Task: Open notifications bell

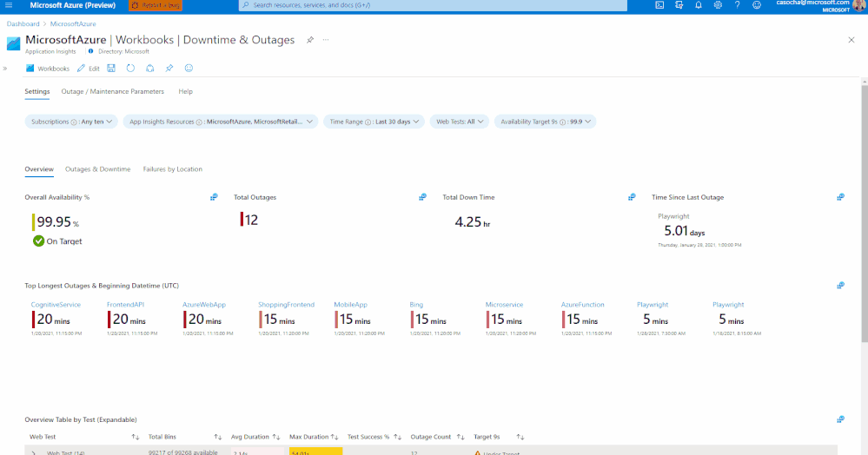Action: click(699, 5)
